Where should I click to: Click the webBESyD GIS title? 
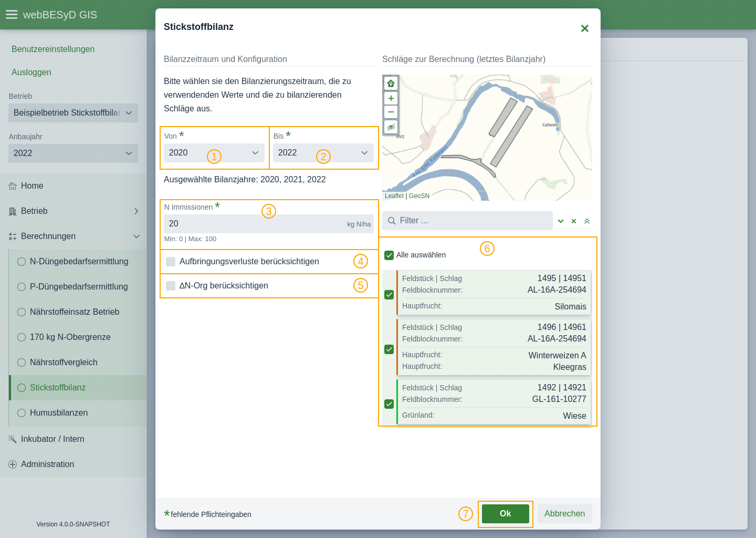click(x=60, y=15)
